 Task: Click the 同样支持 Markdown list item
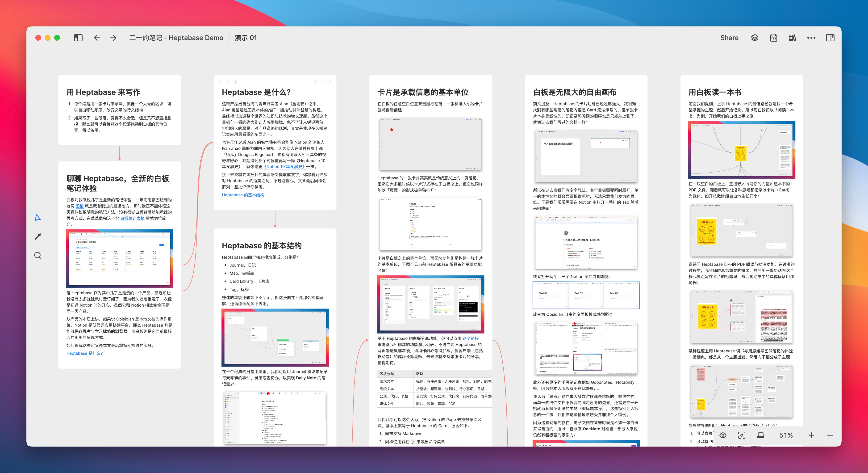[403, 434]
